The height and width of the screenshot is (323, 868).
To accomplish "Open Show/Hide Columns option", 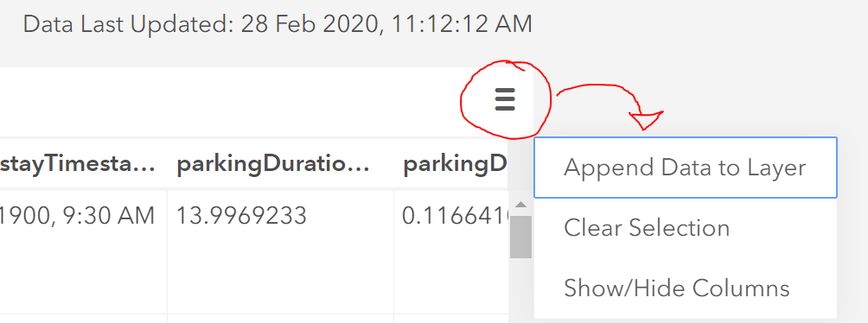I will tap(686, 288).
